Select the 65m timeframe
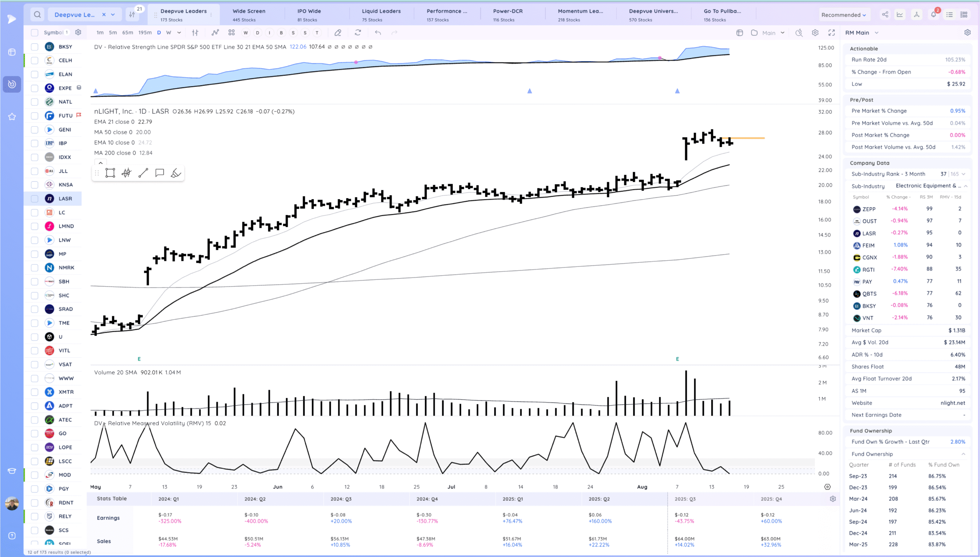980x557 pixels. (127, 33)
